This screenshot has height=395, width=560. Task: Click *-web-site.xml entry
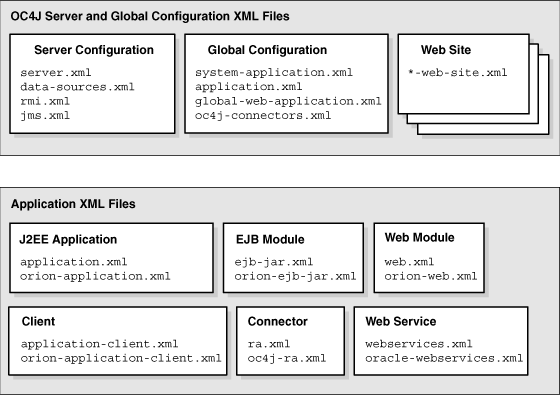[458, 72]
